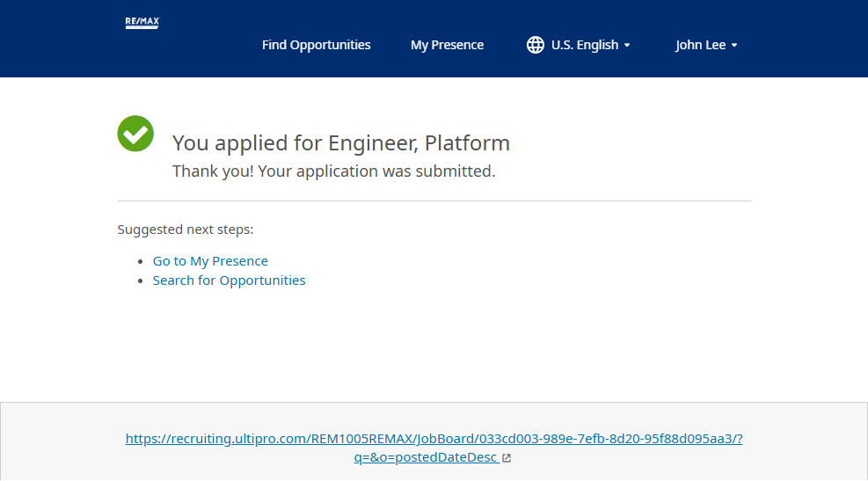868x481 pixels.
Task: Click the "Suggested next steps:" label
Action: (x=185, y=230)
